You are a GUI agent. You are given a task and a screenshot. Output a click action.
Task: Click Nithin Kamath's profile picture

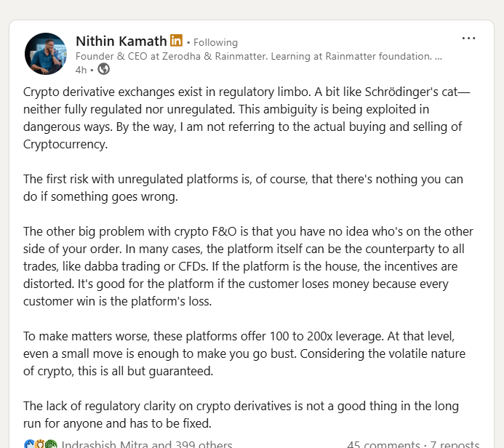coord(46,54)
